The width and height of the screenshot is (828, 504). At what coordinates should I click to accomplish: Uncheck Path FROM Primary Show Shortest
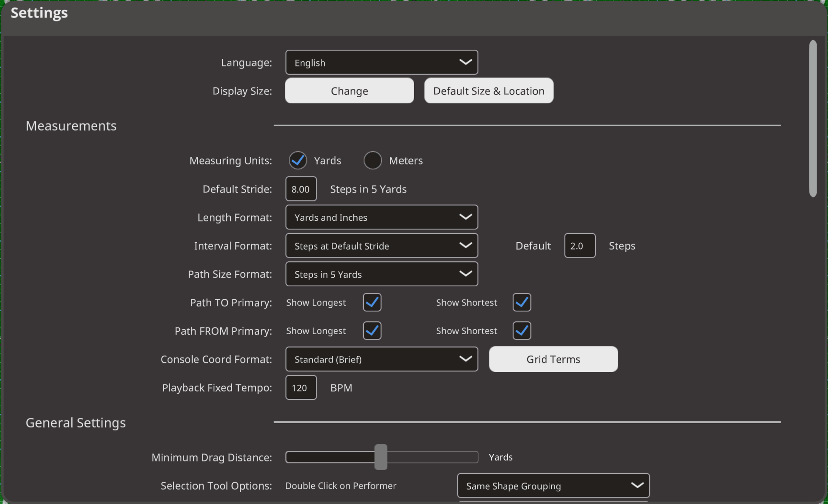521,331
